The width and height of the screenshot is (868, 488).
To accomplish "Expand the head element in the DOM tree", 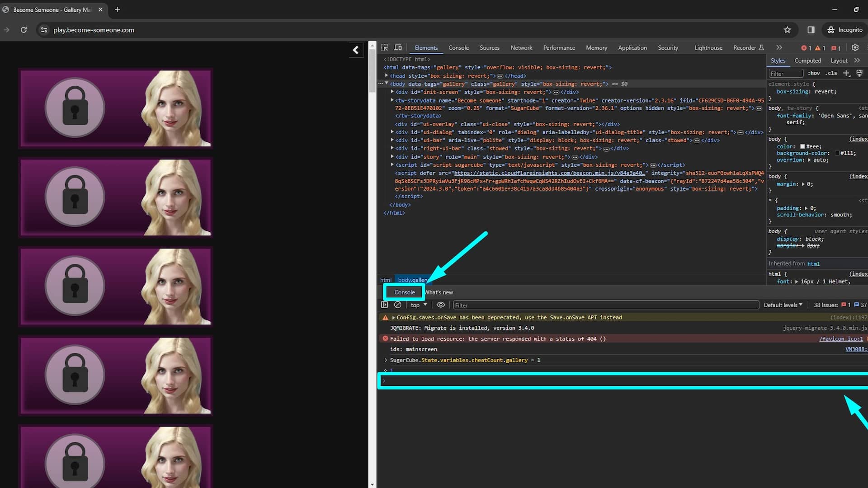I will click(x=387, y=76).
